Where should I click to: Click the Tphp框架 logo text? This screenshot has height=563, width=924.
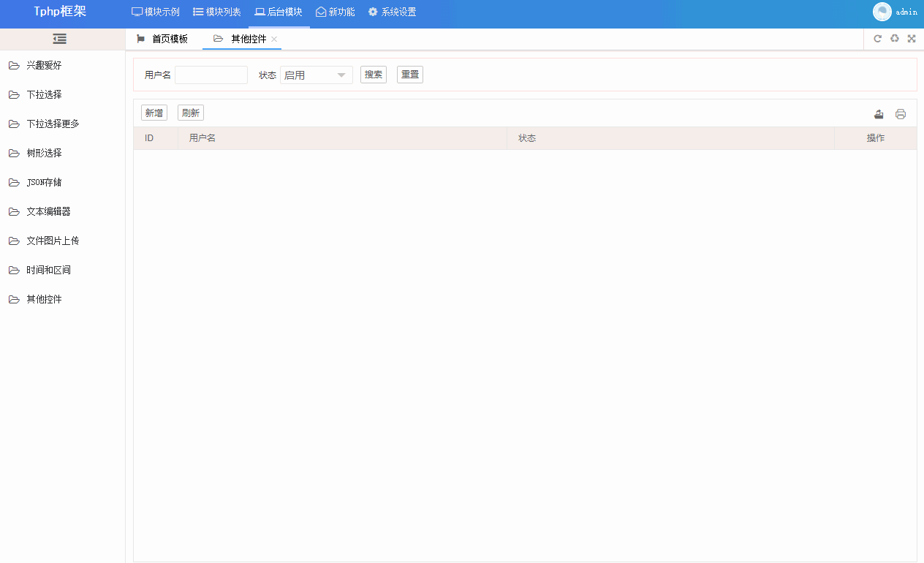[60, 12]
